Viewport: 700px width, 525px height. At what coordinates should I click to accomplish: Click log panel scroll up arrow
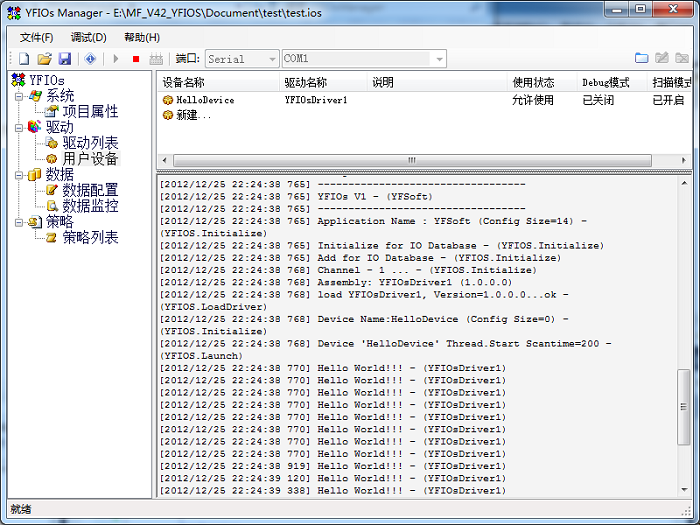click(684, 183)
